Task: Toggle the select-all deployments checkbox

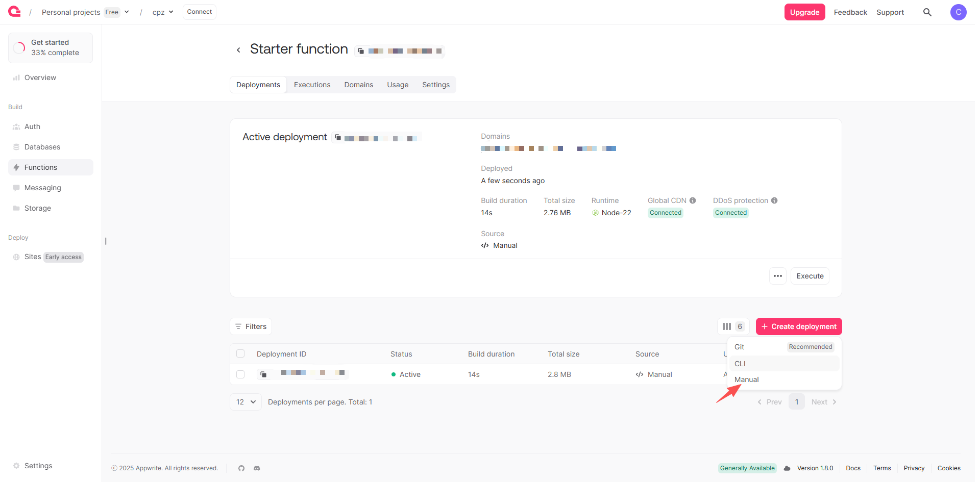Action: (x=240, y=354)
